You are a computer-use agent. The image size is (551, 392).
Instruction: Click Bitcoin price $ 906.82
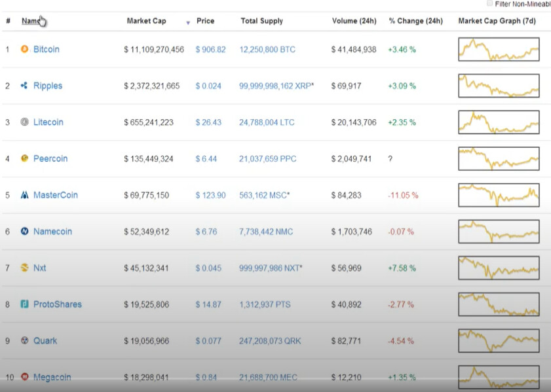coord(210,50)
